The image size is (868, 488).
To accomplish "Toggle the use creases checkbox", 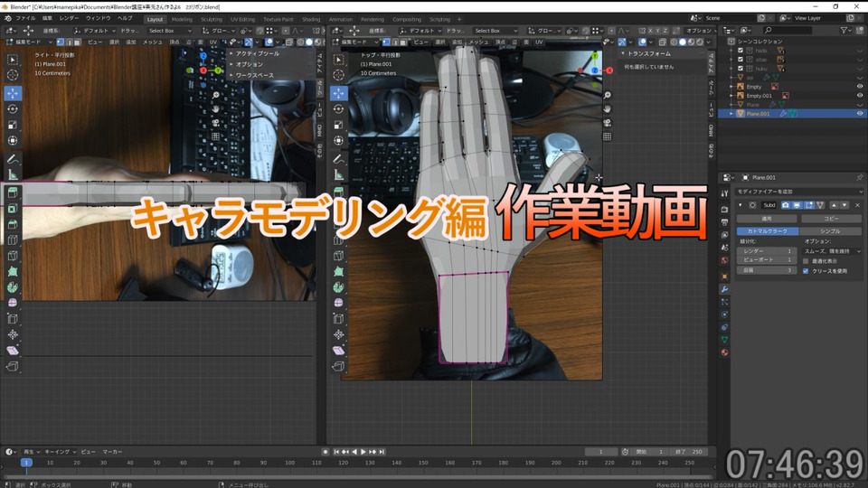I will tap(806, 271).
